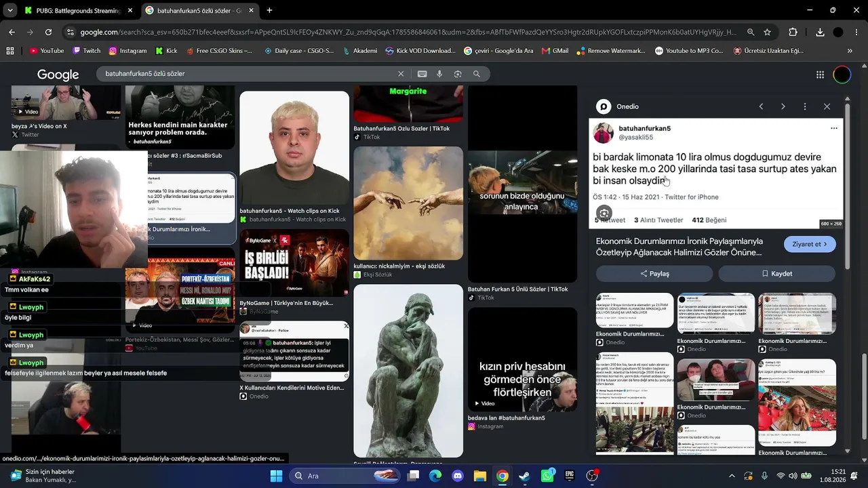This screenshot has width=868, height=488.
Task: Open Chrome downloads icon
Action: click(820, 32)
